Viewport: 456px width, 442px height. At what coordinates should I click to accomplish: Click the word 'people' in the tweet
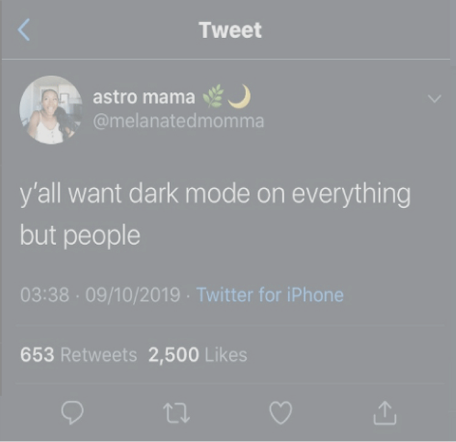pos(102,236)
